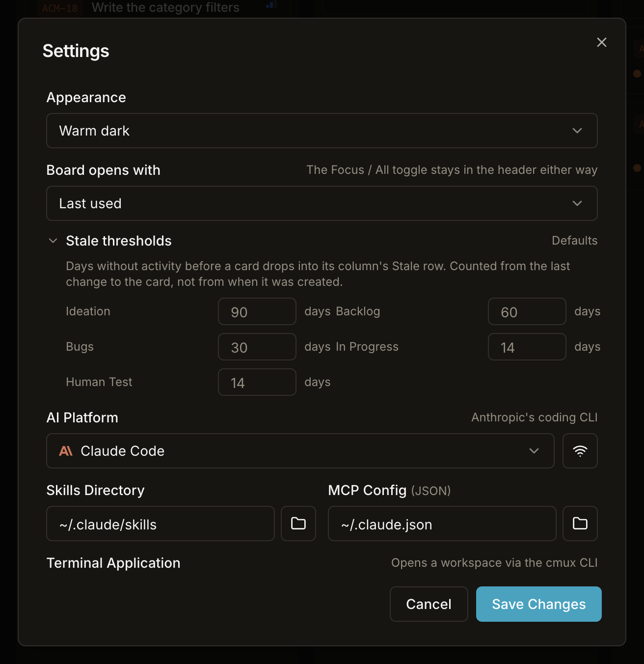The image size is (644, 664).
Task: Browse for the MCP Config file
Action: [x=580, y=524]
